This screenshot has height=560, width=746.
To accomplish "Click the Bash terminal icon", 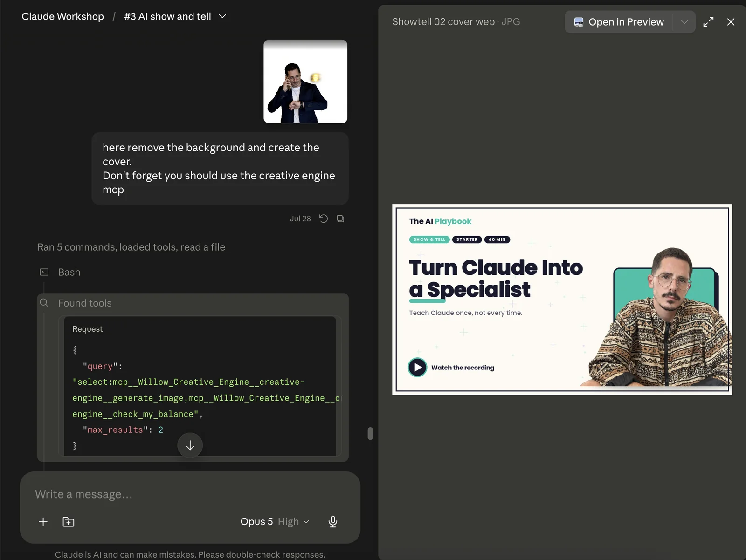I will click(44, 272).
